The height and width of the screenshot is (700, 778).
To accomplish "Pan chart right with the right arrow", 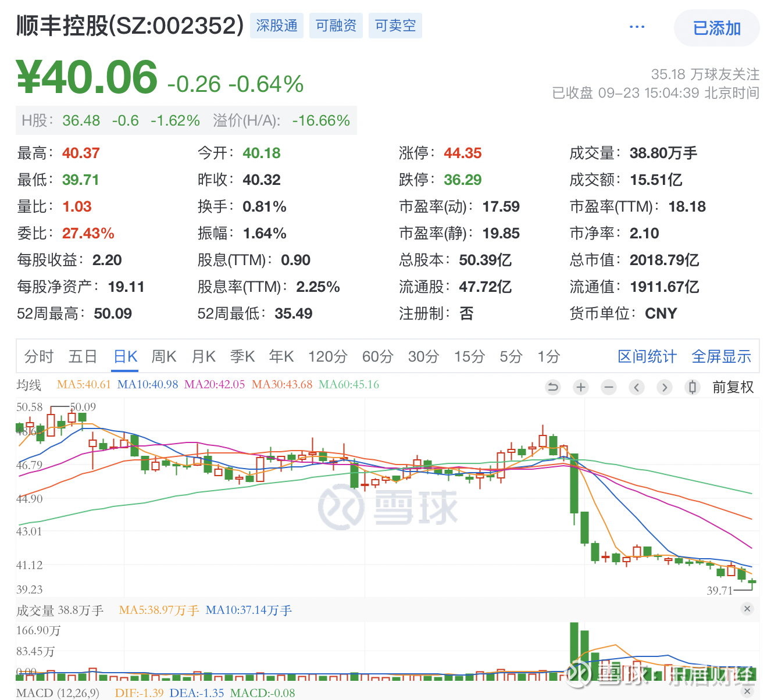I will point(665,387).
